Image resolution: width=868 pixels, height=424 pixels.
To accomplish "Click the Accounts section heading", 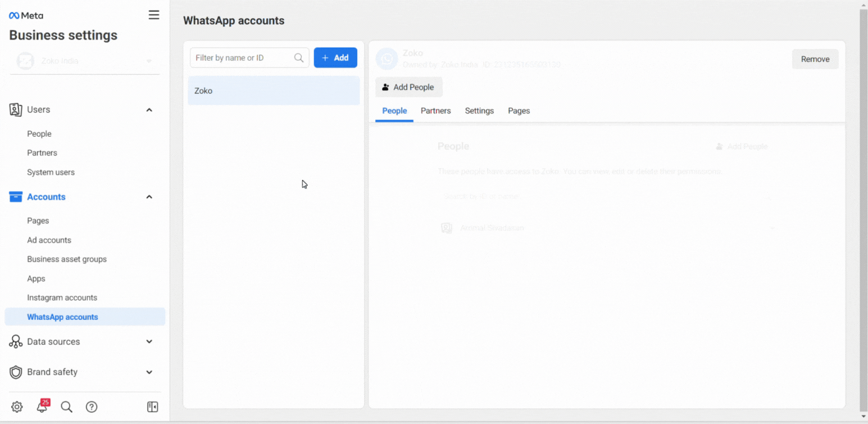I will pyautogui.click(x=46, y=197).
